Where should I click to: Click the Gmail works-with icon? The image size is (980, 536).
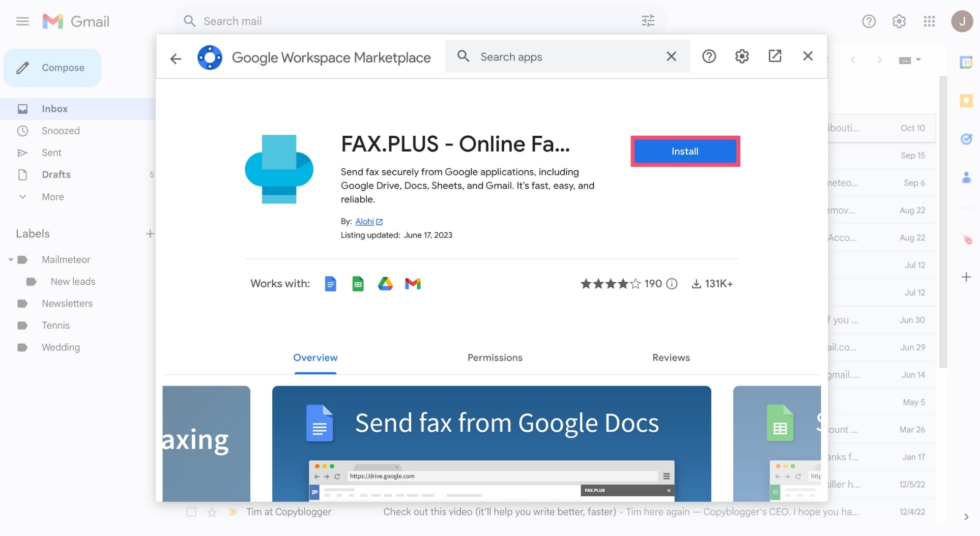(x=413, y=284)
